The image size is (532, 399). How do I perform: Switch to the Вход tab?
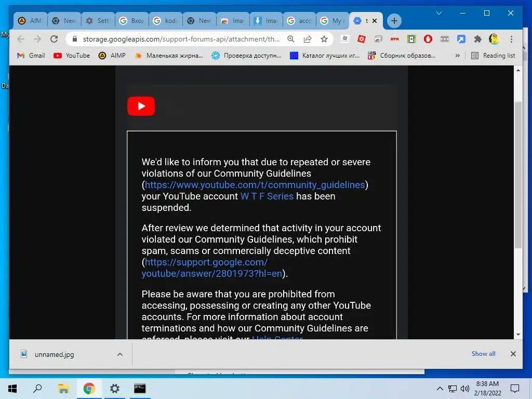click(132, 21)
